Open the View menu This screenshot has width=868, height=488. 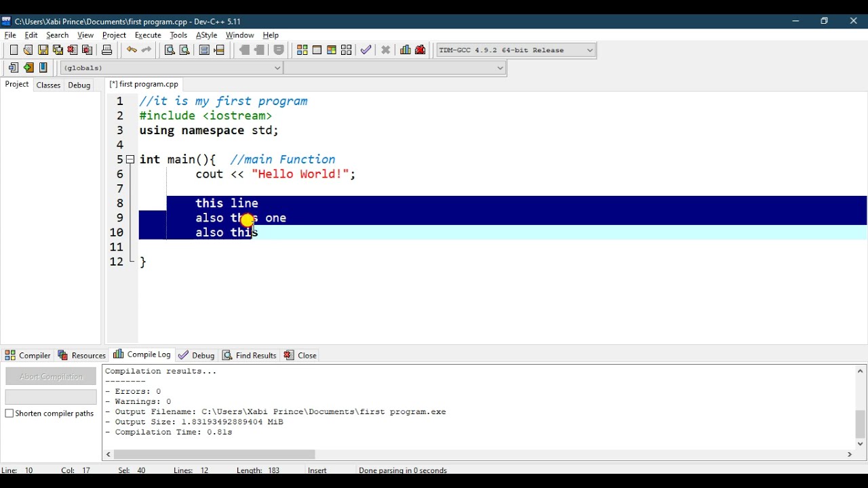click(x=85, y=35)
